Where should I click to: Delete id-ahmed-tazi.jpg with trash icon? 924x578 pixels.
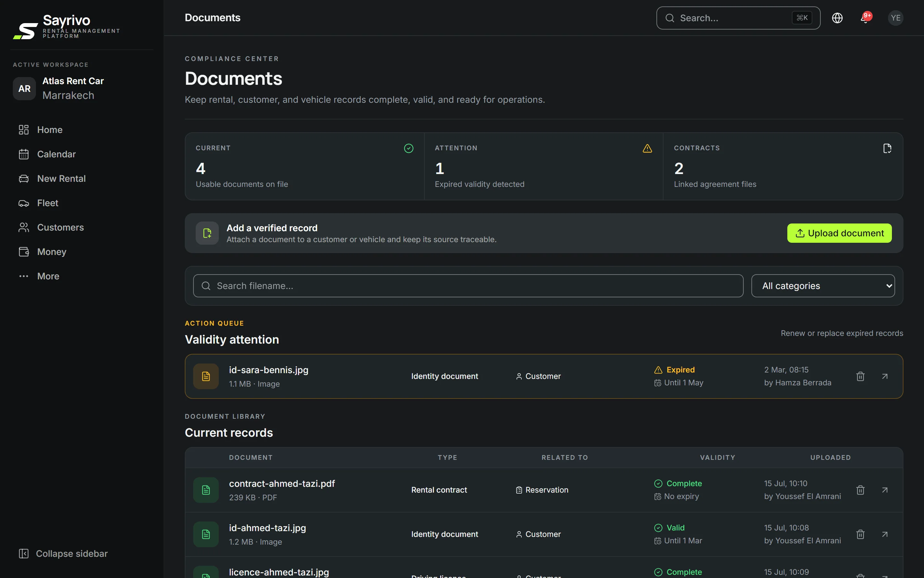click(x=860, y=534)
